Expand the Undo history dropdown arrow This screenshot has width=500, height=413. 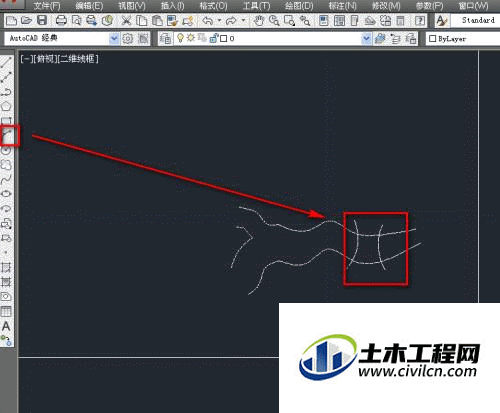219,21
